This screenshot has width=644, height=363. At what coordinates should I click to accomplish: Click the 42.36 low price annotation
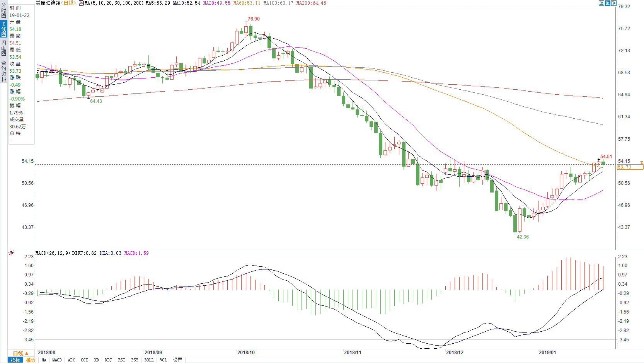point(523,237)
